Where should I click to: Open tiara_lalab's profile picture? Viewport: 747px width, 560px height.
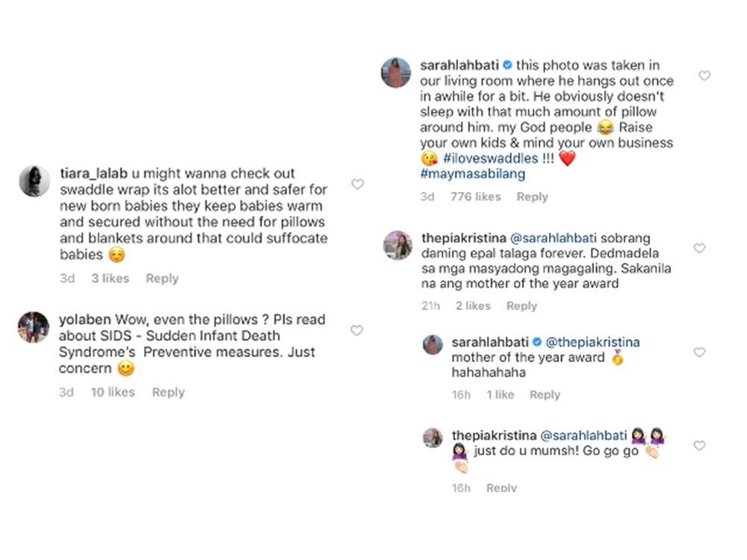pyautogui.click(x=34, y=181)
